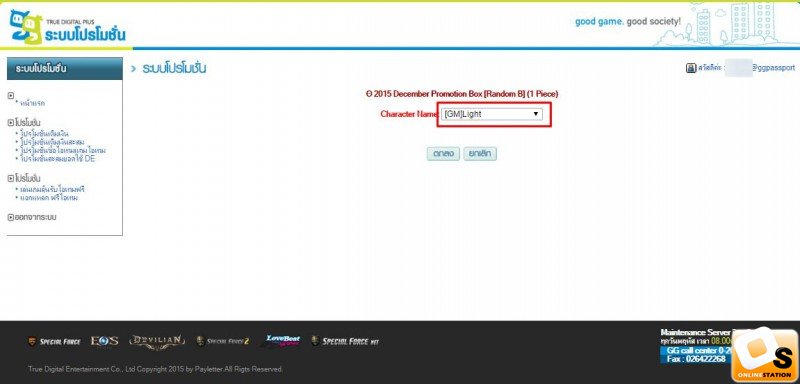Click the ระบบโปรโมชั่น sidebar header

65,68
